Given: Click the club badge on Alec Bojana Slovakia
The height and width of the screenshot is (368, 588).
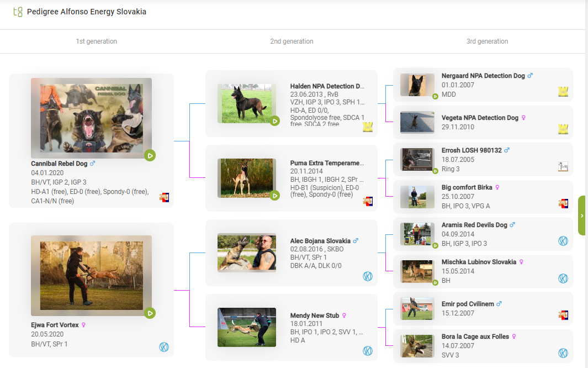Looking at the screenshot, I should coord(368,276).
